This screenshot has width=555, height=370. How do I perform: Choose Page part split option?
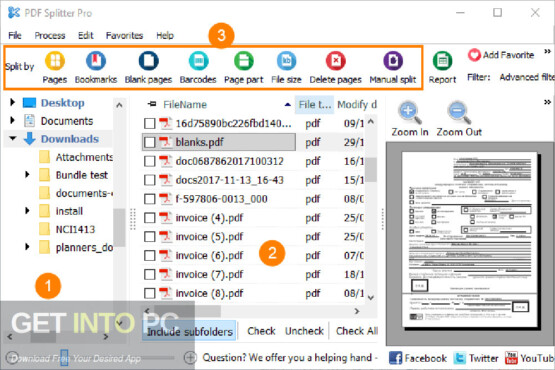click(x=244, y=61)
